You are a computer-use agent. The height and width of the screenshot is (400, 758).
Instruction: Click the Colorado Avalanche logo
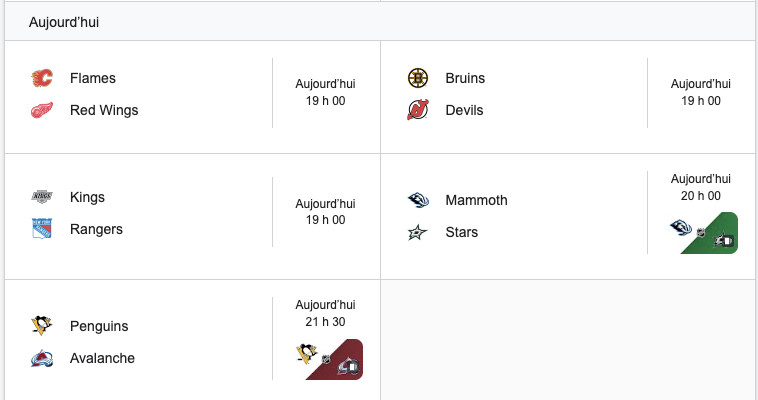click(x=42, y=358)
